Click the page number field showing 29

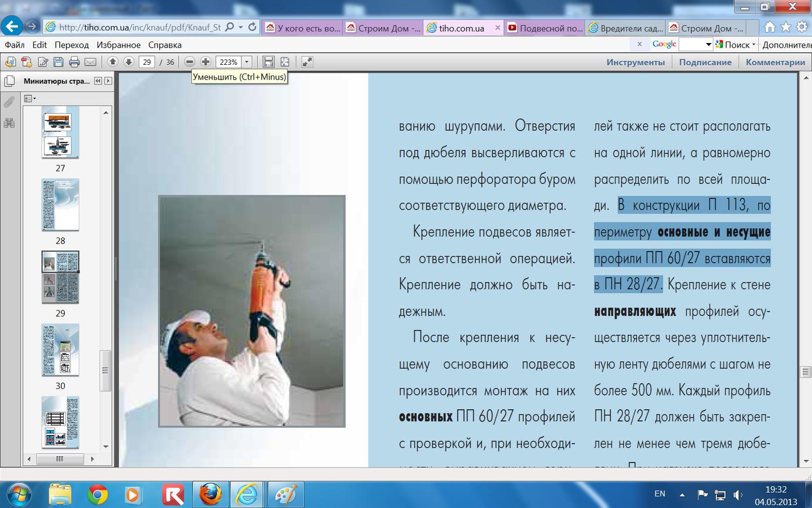click(147, 62)
